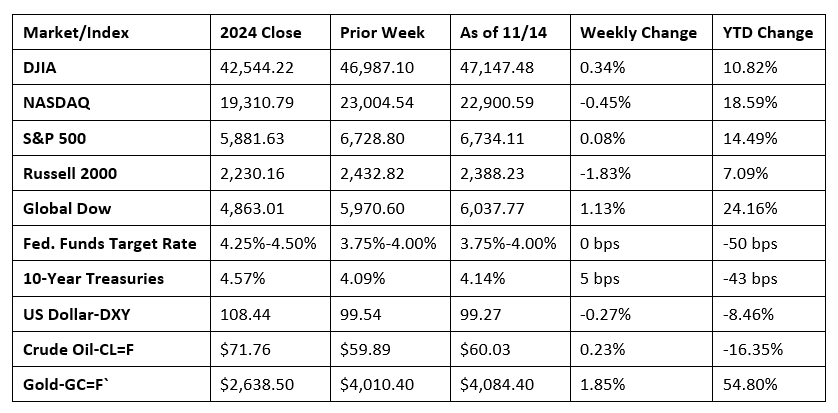Viewport: 838px width, 413px height.
Task: Click the Weekly Change column header
Action: coord(638,33)
